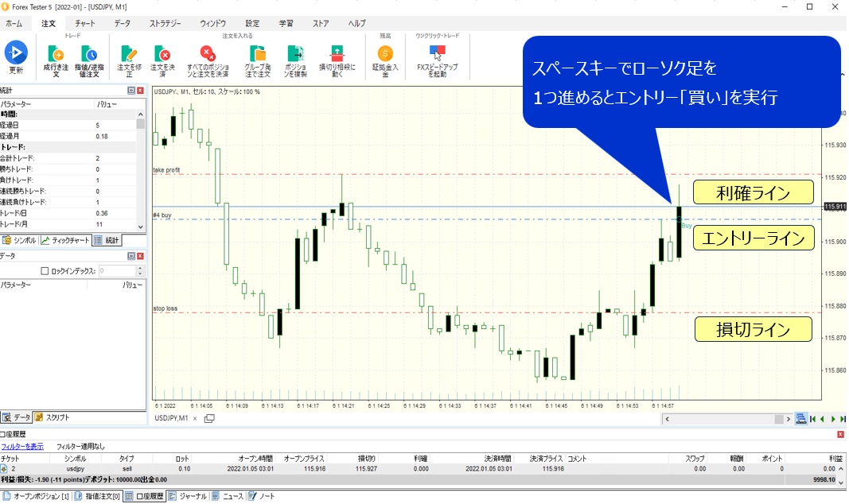The height and width of the screenshot is (504, 849).
Task: Increase the lock index spinner value
Action: pyautogui.click(x=140, y=269)
